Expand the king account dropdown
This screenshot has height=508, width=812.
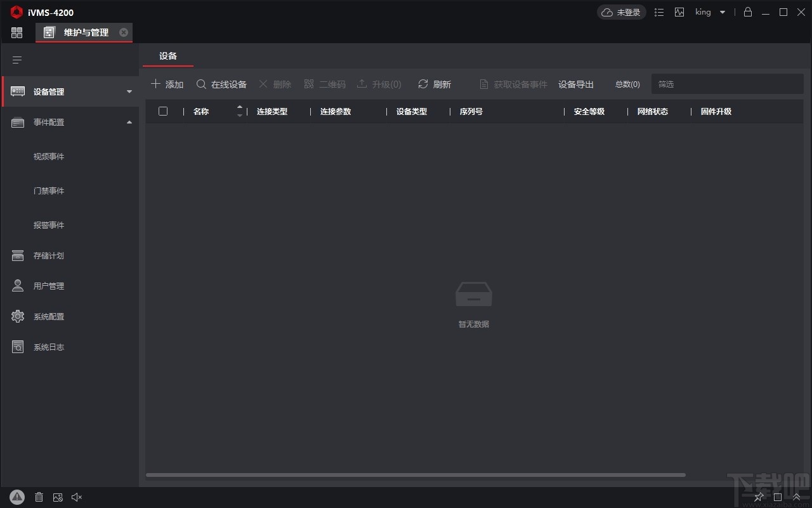pos(710,12)
